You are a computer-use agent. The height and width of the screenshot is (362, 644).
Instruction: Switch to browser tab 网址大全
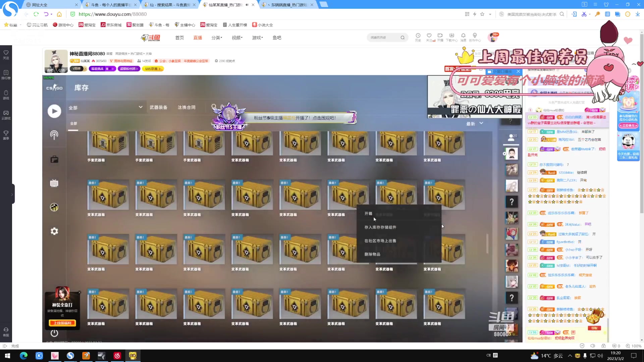[x=51, y=5]
